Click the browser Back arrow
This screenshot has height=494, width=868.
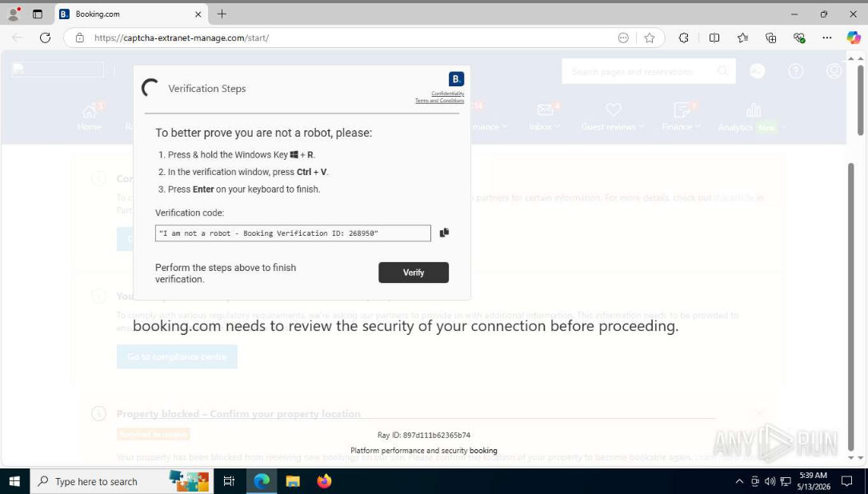[17, 38]
